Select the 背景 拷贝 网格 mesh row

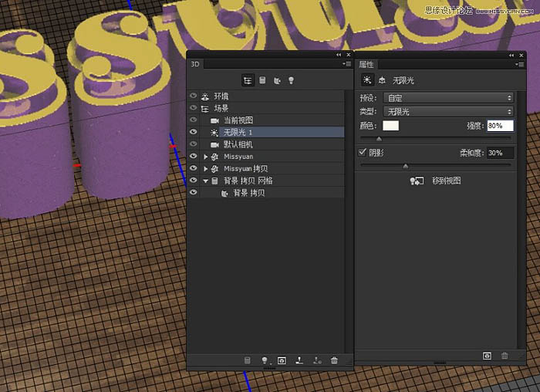tap(272, 181)
